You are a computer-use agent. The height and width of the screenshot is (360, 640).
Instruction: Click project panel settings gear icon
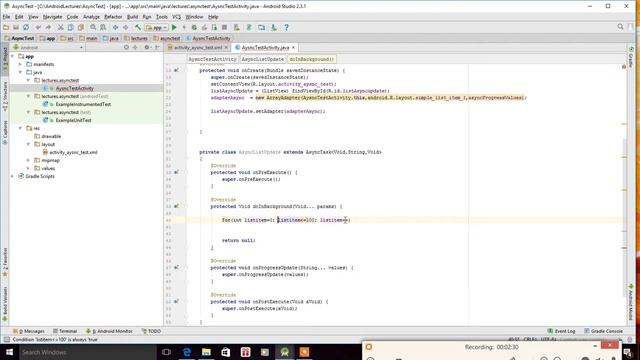[x=147, y=47]
